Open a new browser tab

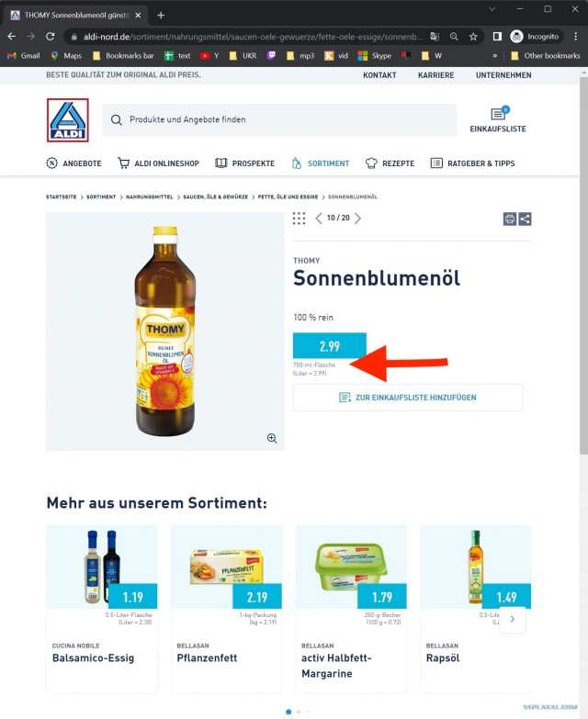pyautogui.click(x=161, y=15)
